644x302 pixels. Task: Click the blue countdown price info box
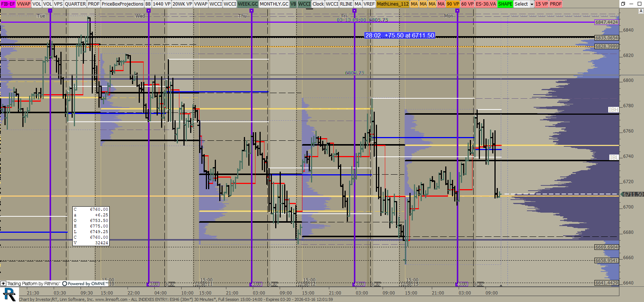pos(399,35)
